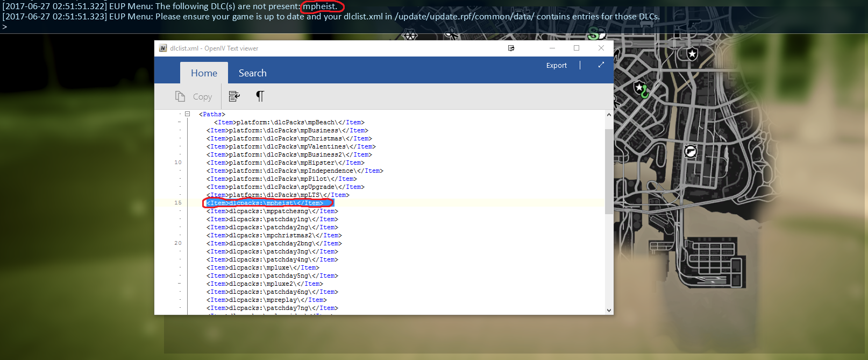Click the Export button
The width and height of the screenshot is (868, 360).
(557, 65)
